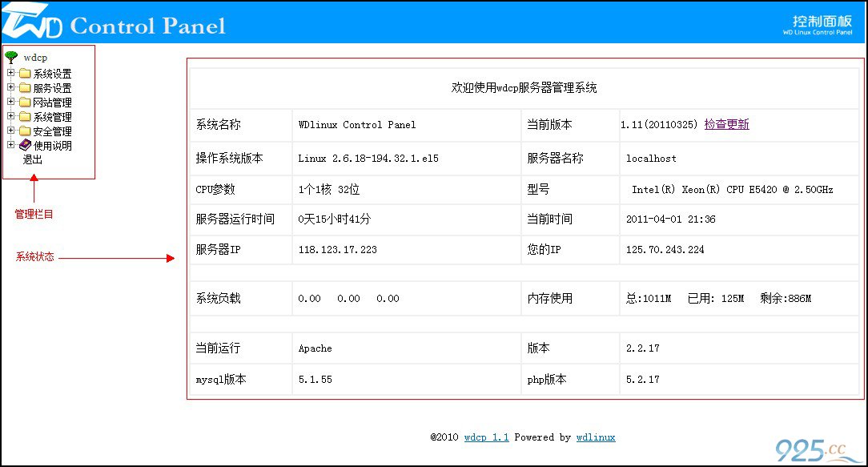Screen dimensions: 868x467
Task: Click the Apache version 2.2.17
Action: click(x=643, y=348)
